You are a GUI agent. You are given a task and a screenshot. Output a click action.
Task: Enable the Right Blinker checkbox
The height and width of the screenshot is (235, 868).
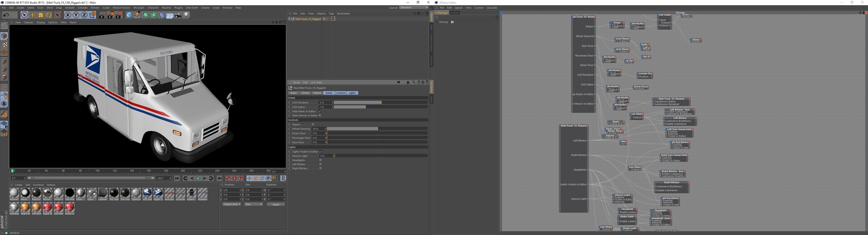click(321, 168)
